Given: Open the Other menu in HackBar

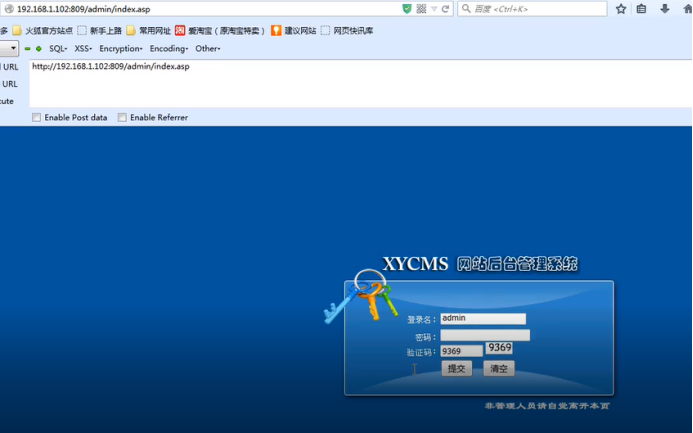Looking at the screenshot, I should pyautogui.click(x=208, y=49).
